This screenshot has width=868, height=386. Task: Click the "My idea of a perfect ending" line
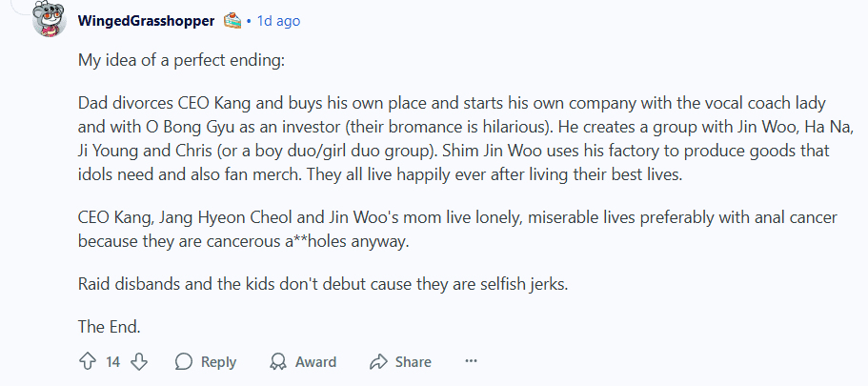(181, 59)
